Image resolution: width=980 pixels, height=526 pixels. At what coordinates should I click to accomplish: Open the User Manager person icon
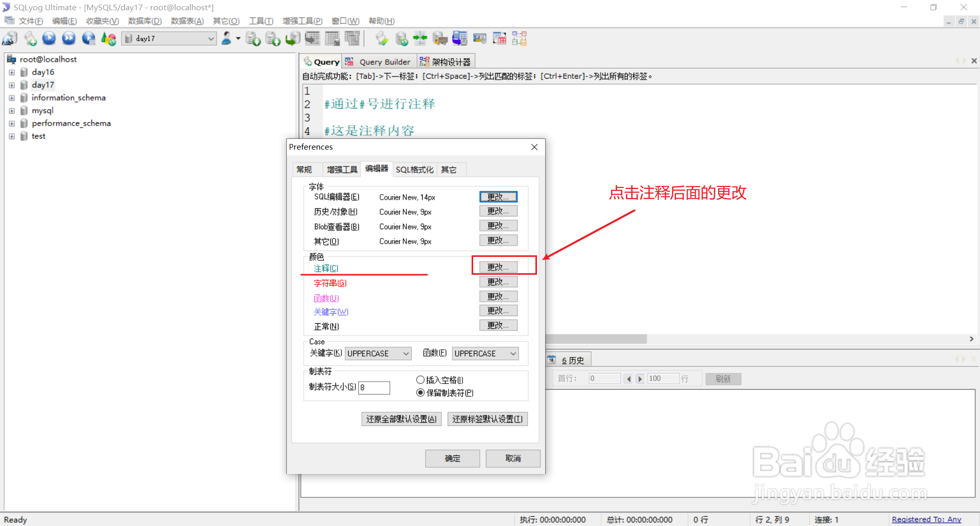coord(226,38)
